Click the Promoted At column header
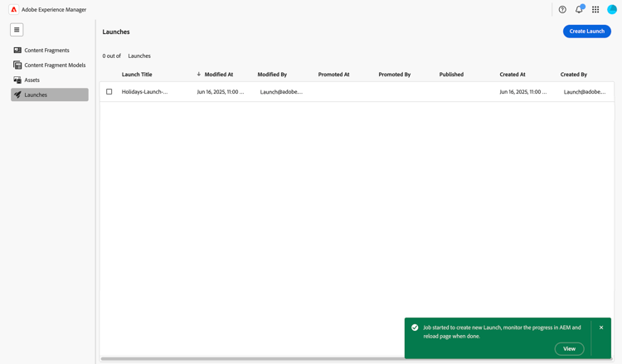 click(x=333, y=74)
